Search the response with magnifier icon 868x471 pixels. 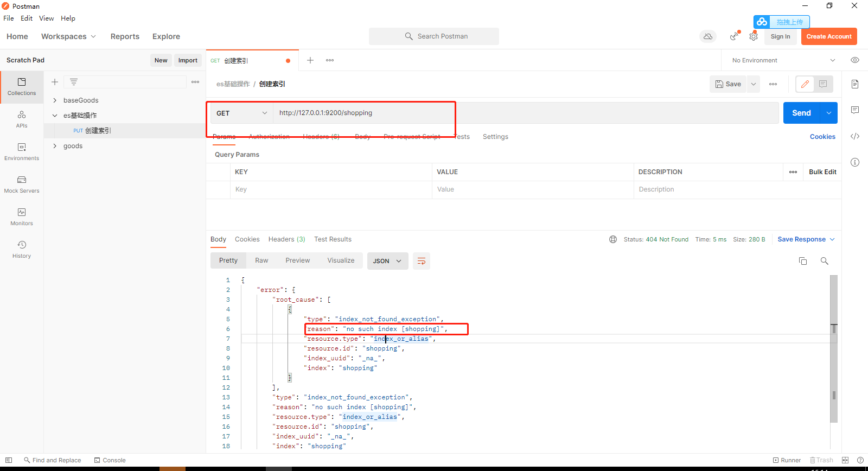[825, 261]
